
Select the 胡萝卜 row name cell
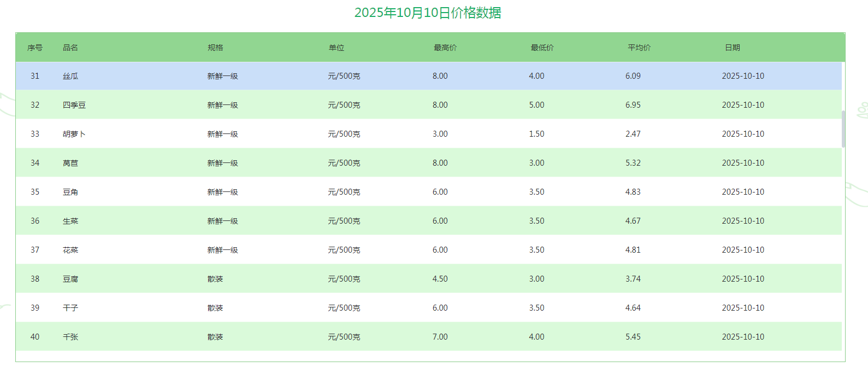[74, 134]
